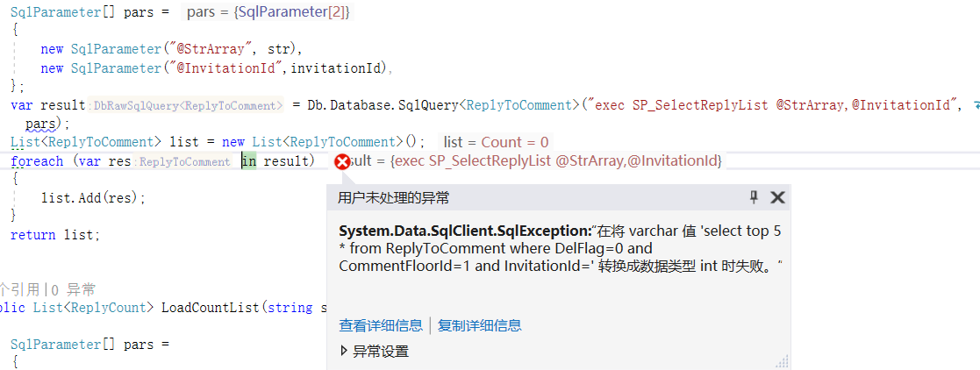
Task: Click the 用户未处理的异常 popup title
Action: [393, 198]
